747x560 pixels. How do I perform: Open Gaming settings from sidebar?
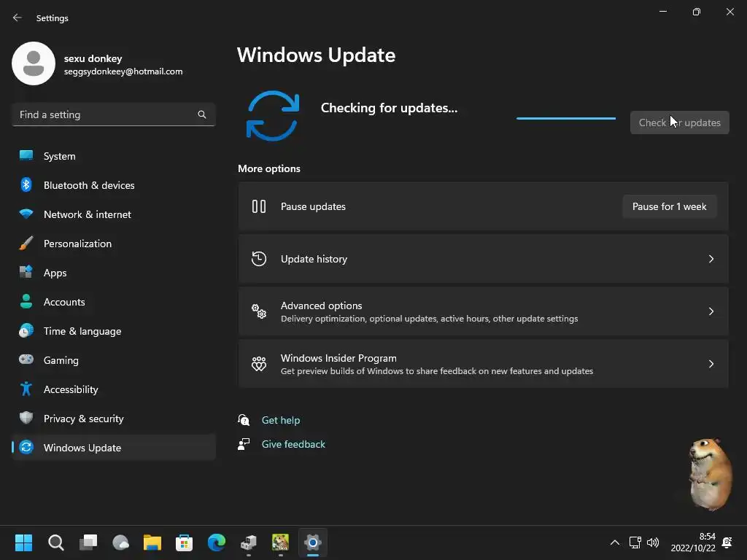point(113,360)
